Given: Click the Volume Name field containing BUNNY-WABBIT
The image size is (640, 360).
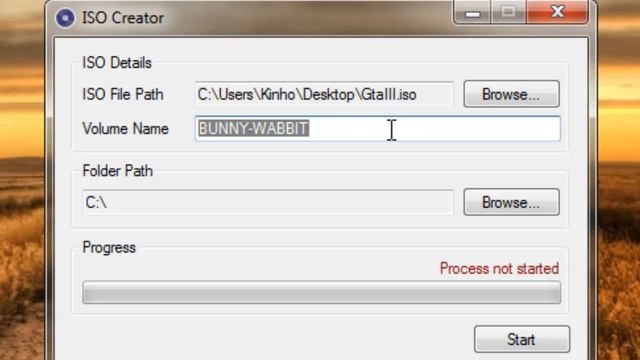Looking at the screenshot, I should point(378,129).
